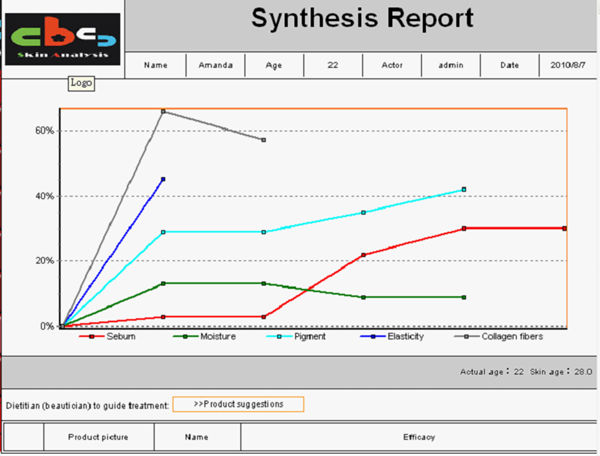600x456 pixels.
Task: Click the red Sebum legend marker
Action: (x=92, y=337)
